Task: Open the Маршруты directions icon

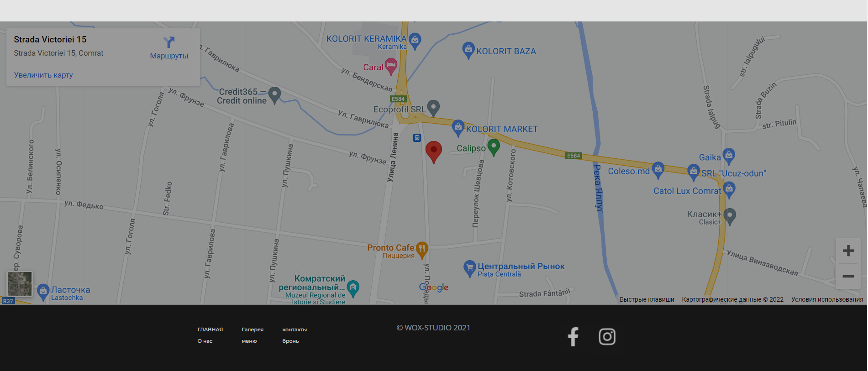Action: tap(169, 42)
